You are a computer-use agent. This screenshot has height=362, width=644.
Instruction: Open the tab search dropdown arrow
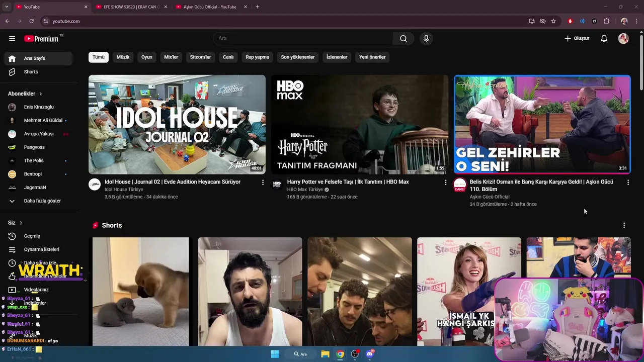pos(7,7)
